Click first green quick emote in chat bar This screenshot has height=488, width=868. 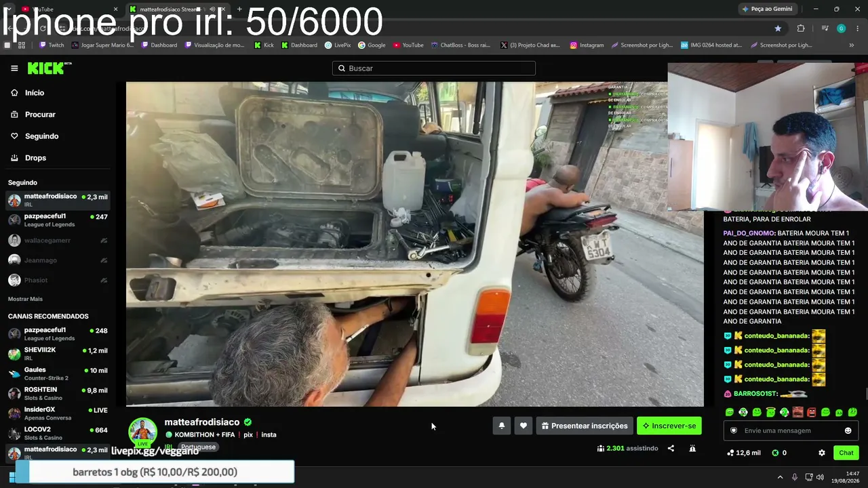730,412
